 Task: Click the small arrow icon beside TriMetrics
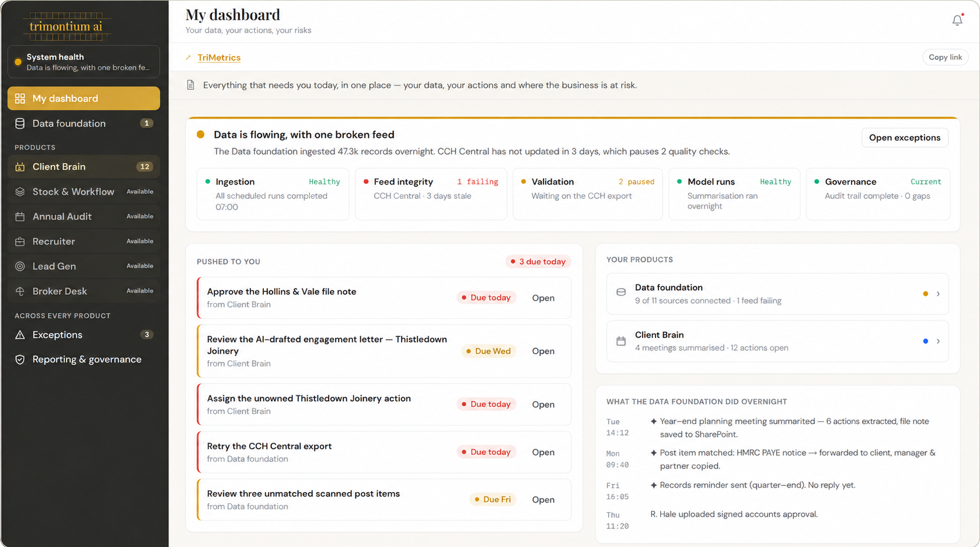[x=189, y=58]
